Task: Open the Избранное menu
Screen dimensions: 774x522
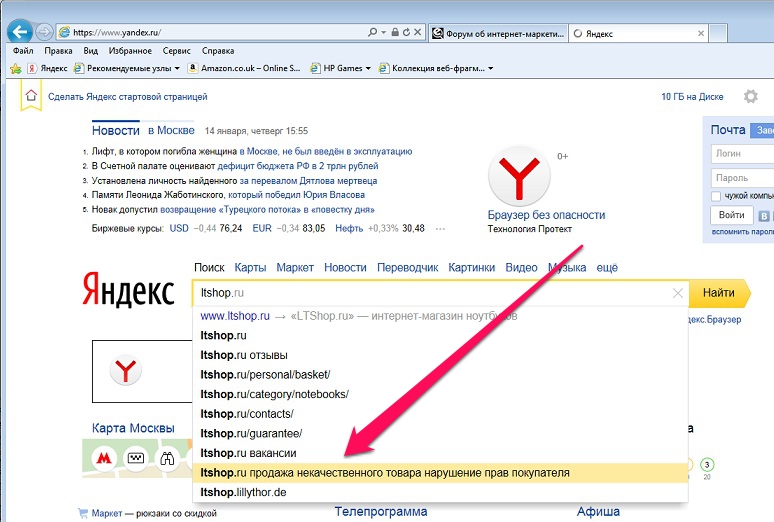Action: 130,51
